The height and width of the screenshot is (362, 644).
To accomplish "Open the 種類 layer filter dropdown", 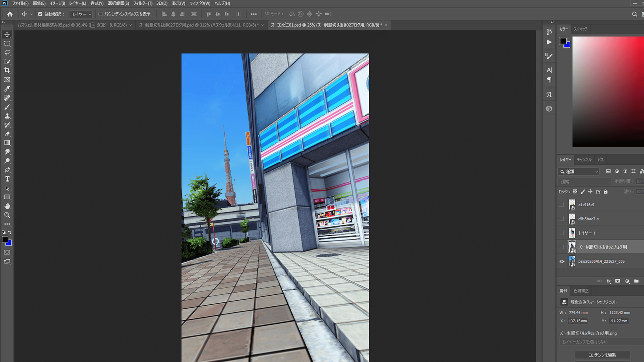I will (x=579, y=172).
